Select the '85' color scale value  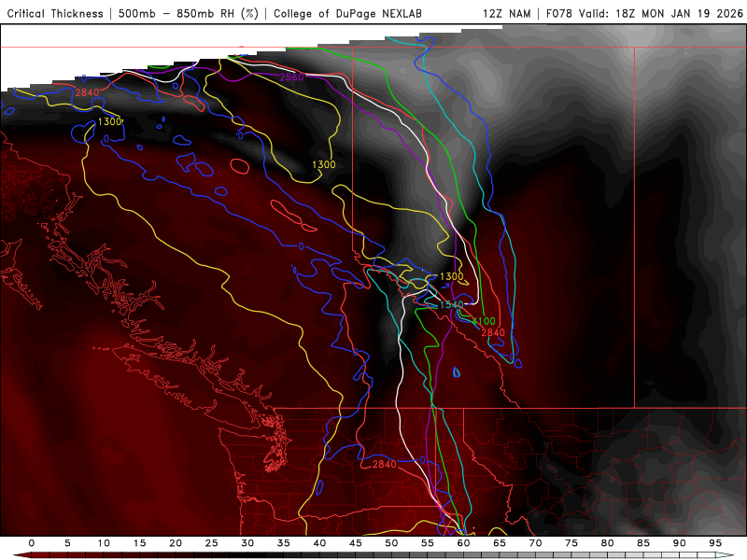(x=643, y=543)
